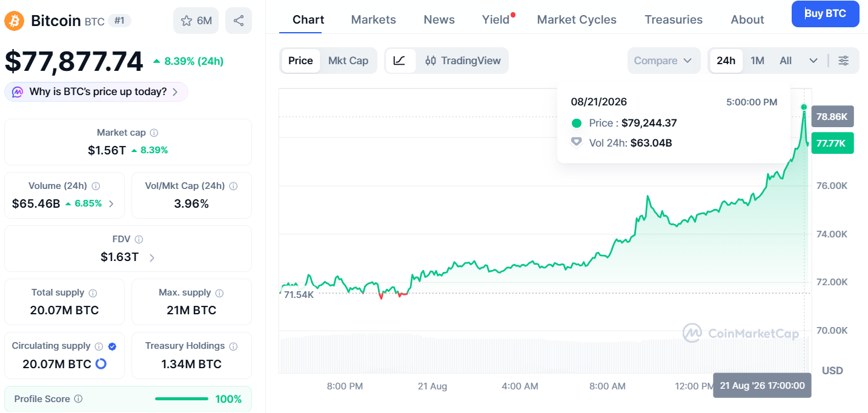Switch chart to TradingView mode
Screen dimensions: 868x413
tap(463, 61)
